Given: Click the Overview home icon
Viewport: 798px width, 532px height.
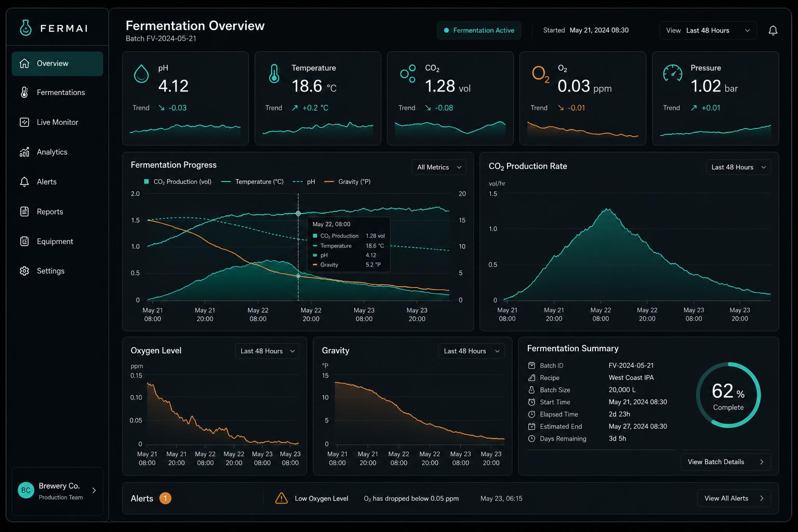Looking at the screenshot, I should [x=24, y=63].
